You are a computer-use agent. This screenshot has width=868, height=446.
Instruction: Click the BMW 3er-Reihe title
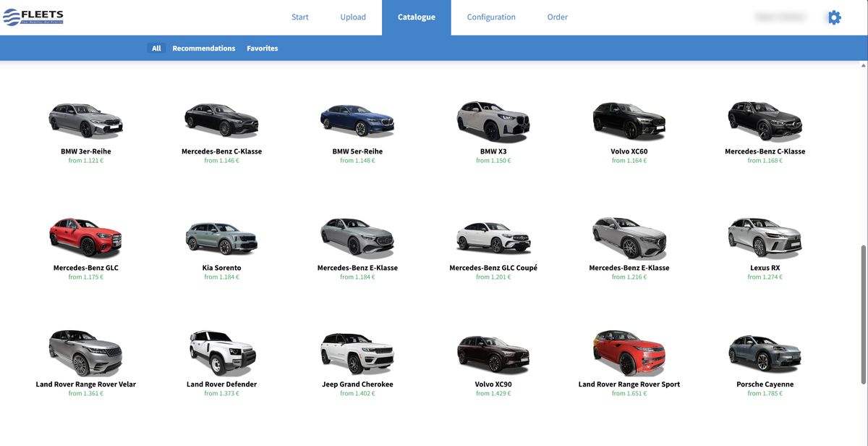[86, 151]
